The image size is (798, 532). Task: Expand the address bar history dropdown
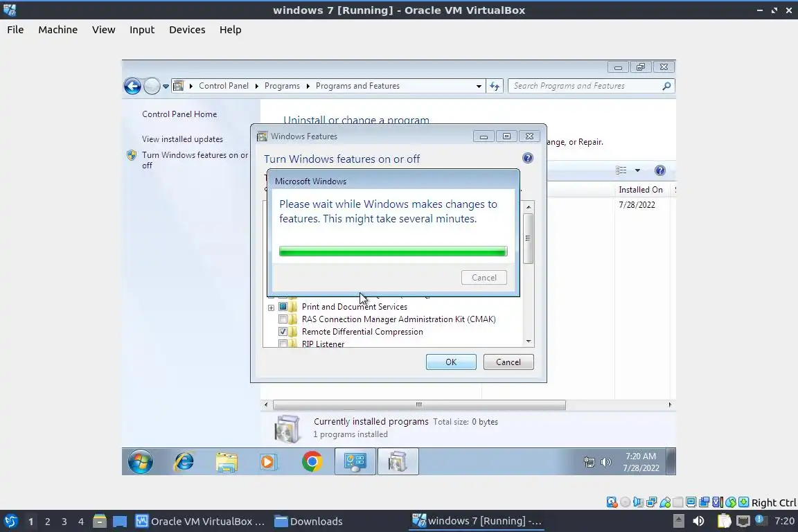pyautogui.click(x=479, y=86)
